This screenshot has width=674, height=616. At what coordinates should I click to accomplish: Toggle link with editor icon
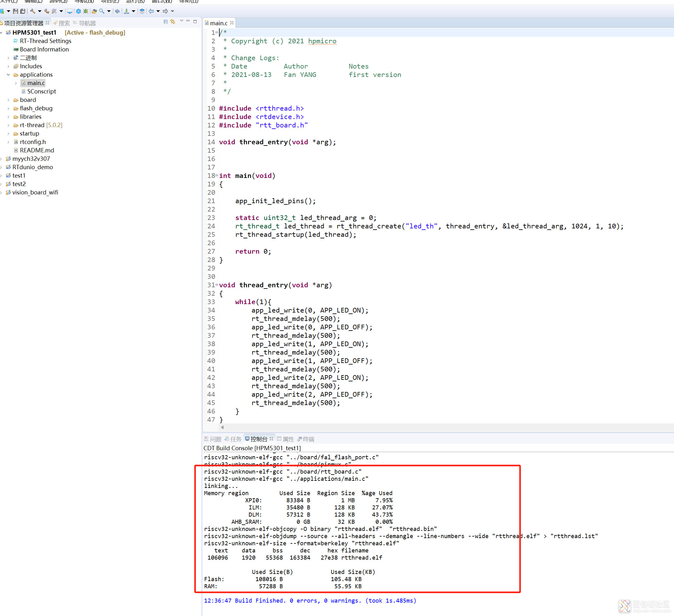click(x=173, y=22)
